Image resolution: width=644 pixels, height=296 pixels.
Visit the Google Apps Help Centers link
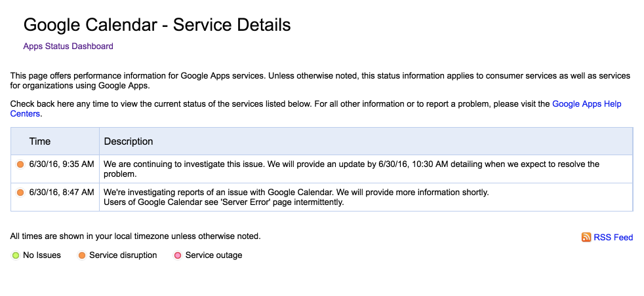click(x=586, y=104)
